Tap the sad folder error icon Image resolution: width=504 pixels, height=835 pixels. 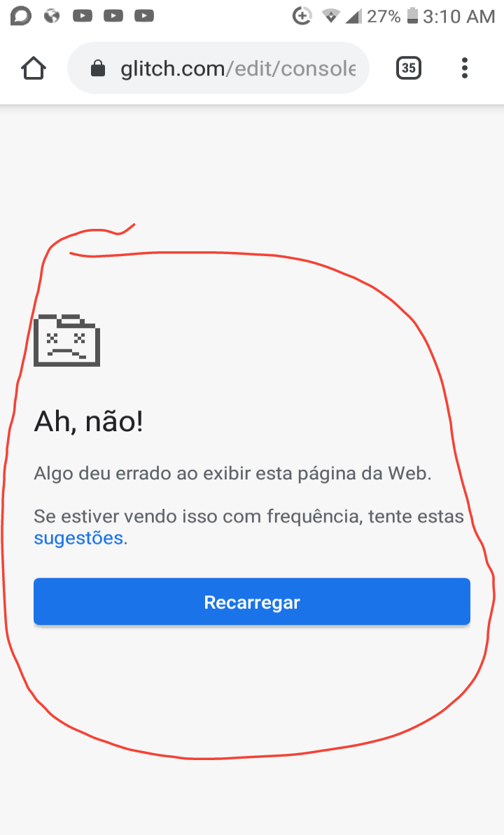[66, 340]
